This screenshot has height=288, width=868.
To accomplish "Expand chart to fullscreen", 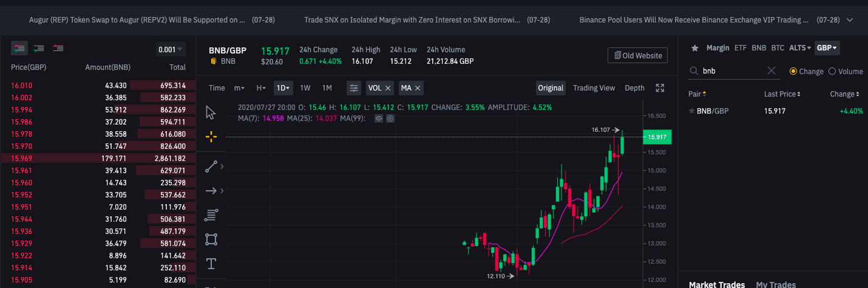I will 660,88.
